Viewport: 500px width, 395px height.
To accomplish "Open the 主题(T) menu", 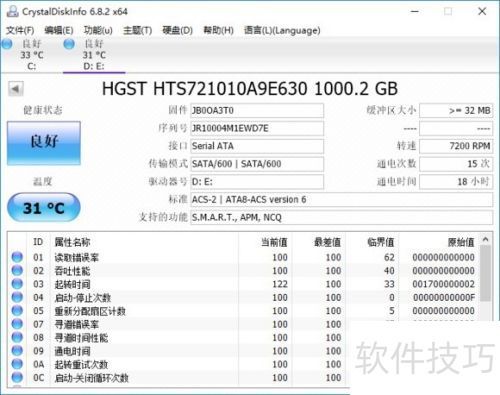I will (x=137, y=30).
